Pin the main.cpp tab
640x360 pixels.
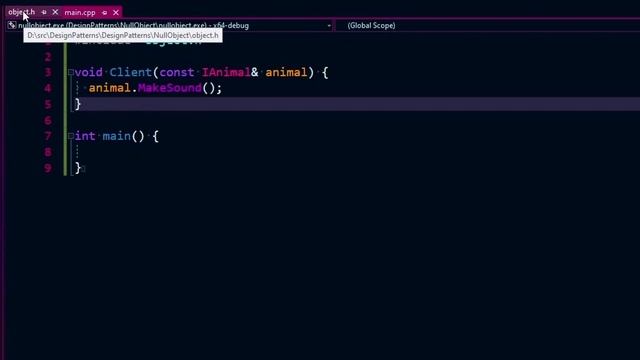(104, 13)
